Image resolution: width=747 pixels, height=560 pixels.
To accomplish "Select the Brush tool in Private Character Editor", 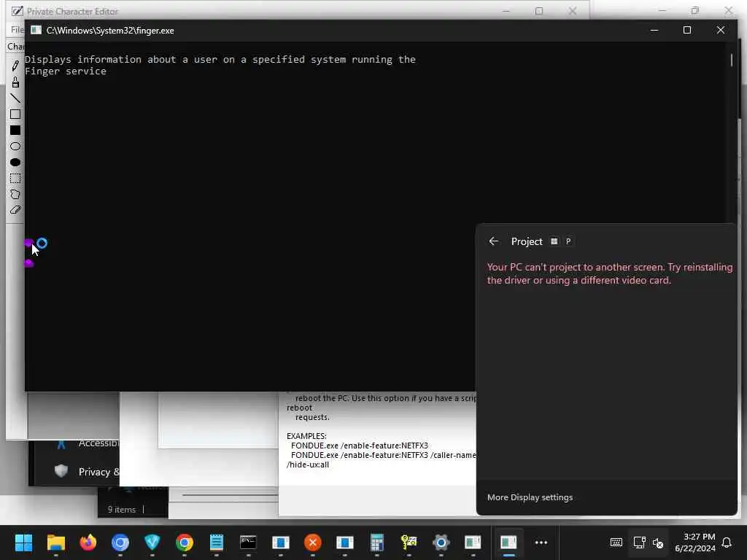I will (15, 82).
